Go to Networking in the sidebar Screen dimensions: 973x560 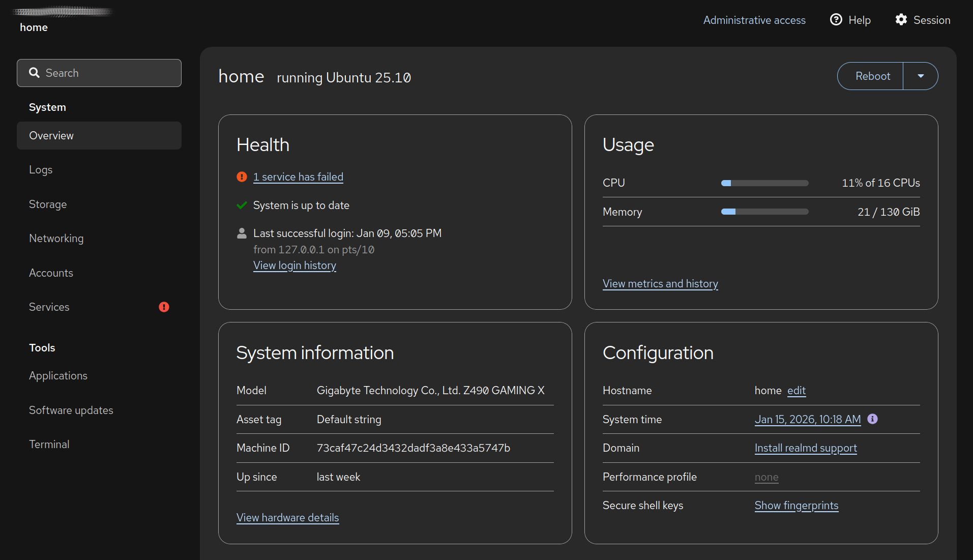tap(56, 239)
